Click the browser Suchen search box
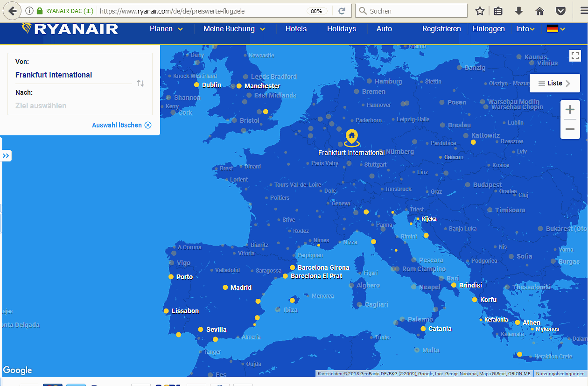The height and width of the screenshot is (386, 588). [x=411, y=11]
